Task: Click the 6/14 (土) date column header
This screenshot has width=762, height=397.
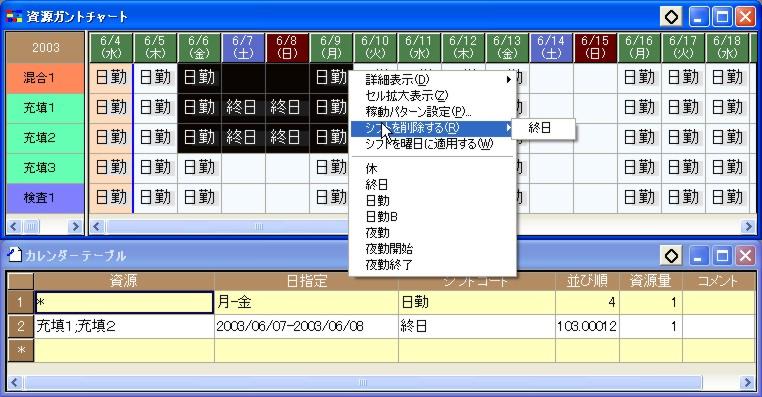Action: (551, 48)
